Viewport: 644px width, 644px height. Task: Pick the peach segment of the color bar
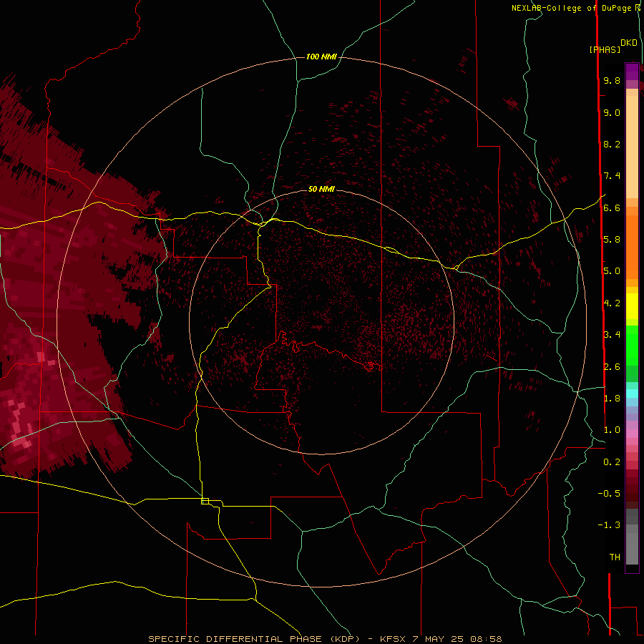(x=632, y=147)
